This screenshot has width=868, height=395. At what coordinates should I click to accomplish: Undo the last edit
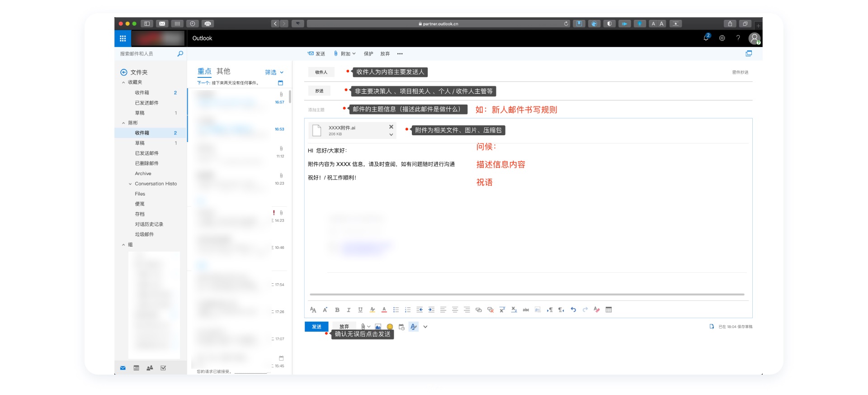click(x=573, y=310)
